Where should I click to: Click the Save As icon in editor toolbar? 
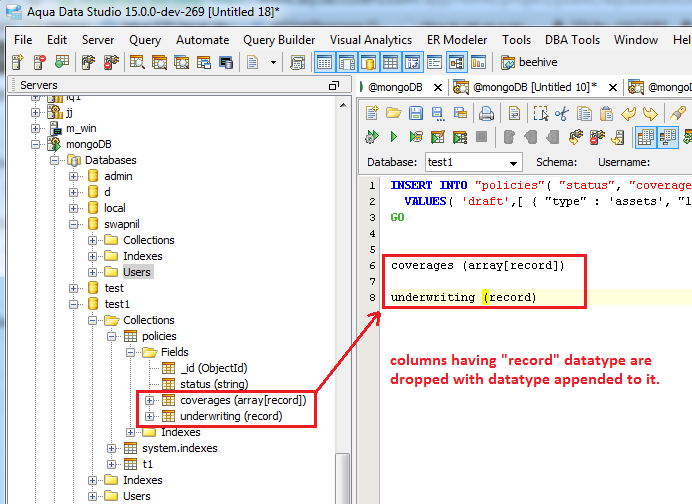pos(437,113)
